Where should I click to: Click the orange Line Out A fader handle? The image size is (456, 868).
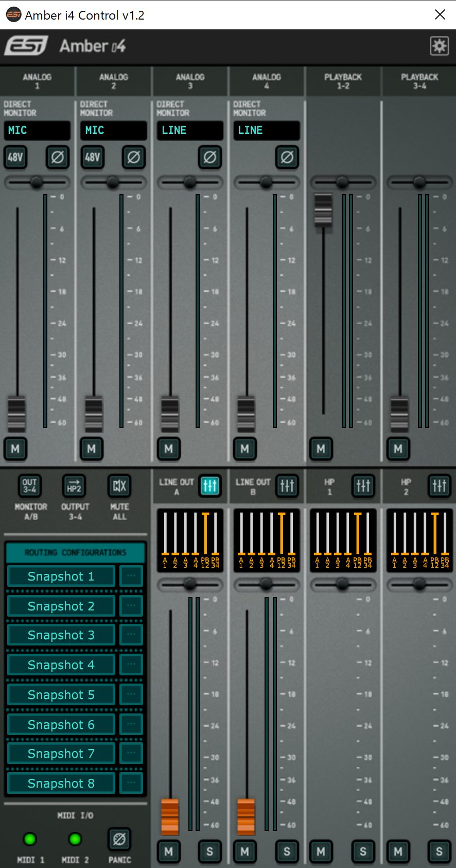170,816
